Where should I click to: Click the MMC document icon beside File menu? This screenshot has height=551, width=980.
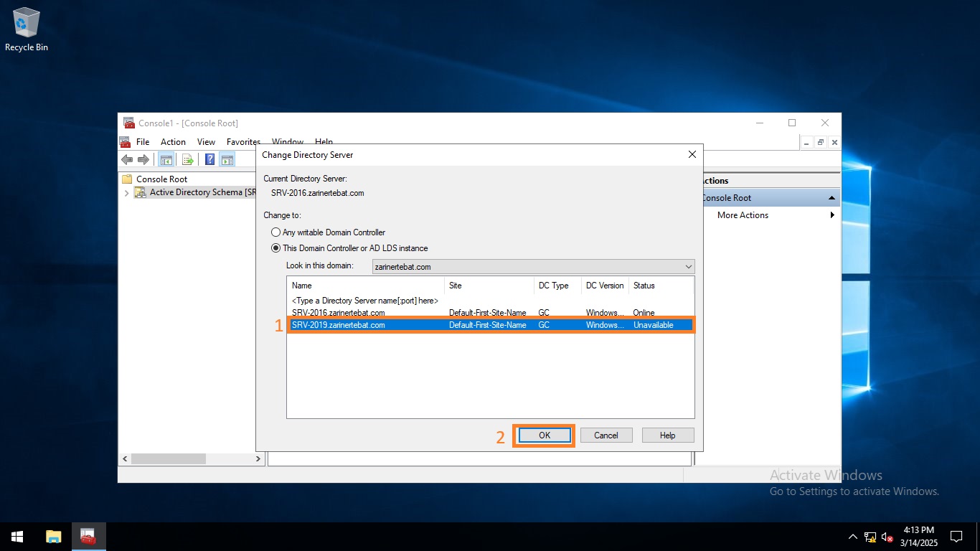pos(125,142)
